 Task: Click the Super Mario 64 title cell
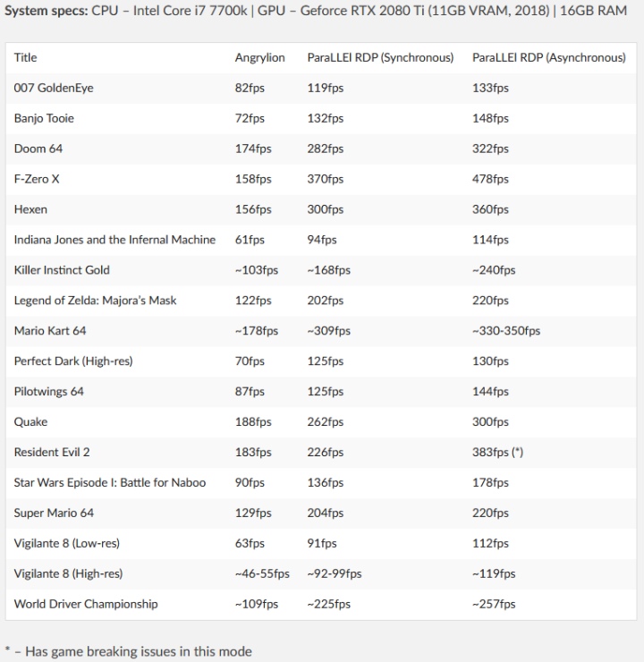click(x=54, y=513)
